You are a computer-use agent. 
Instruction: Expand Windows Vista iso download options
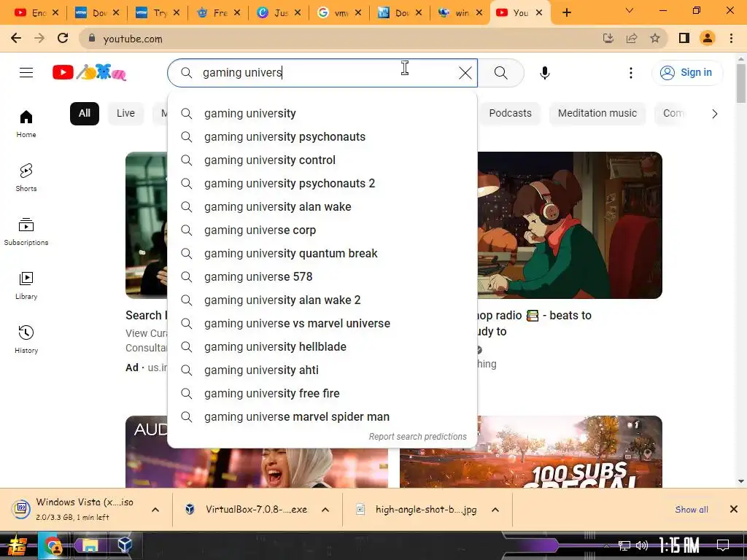155,510
